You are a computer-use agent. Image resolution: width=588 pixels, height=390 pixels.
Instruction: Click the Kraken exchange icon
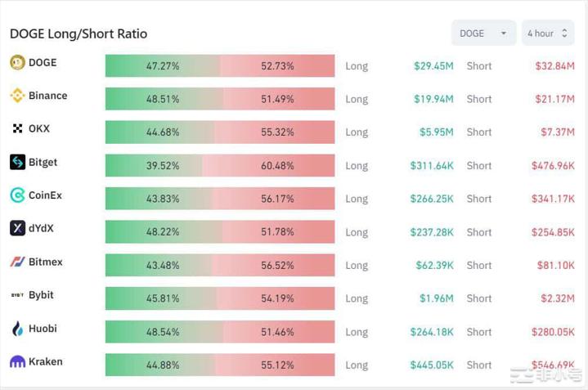point(17,362)
